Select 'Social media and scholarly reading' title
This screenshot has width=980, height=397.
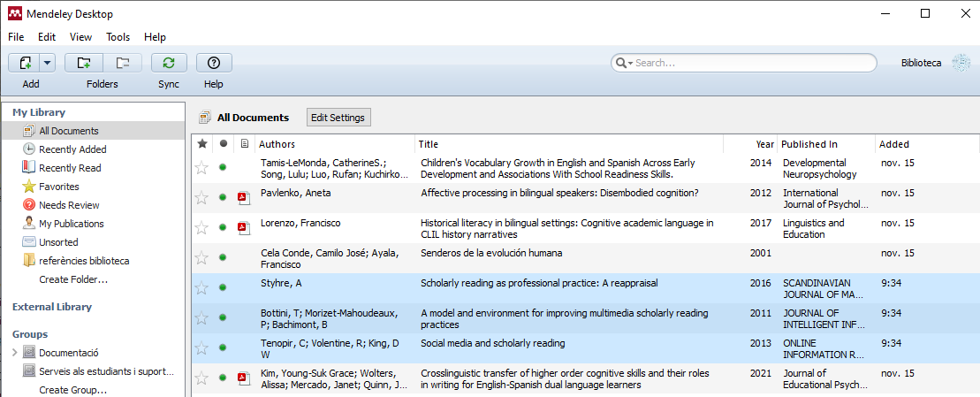pyautogui.click(x=492, y=343)
